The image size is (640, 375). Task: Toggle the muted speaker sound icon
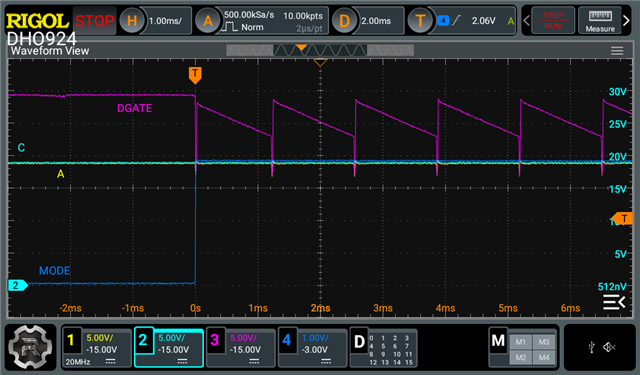[609, 347]
